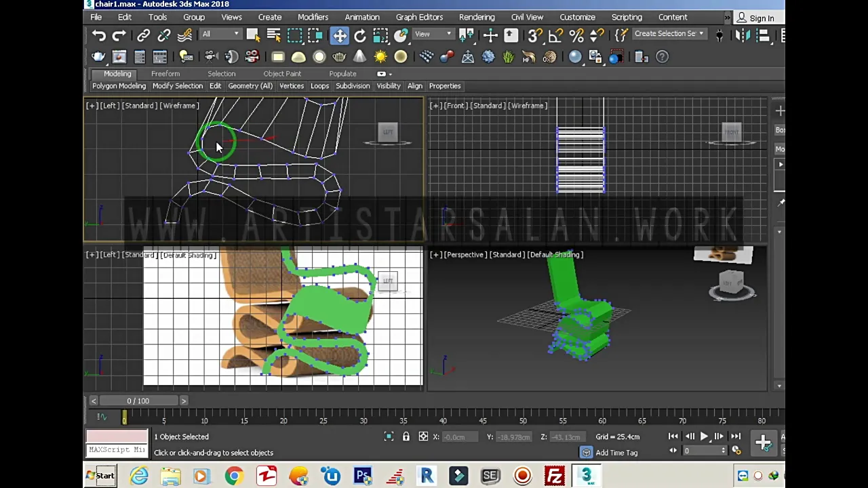Click the question mark help icon
The width and height of the screenshot is (868, 488).
(663, 57)
